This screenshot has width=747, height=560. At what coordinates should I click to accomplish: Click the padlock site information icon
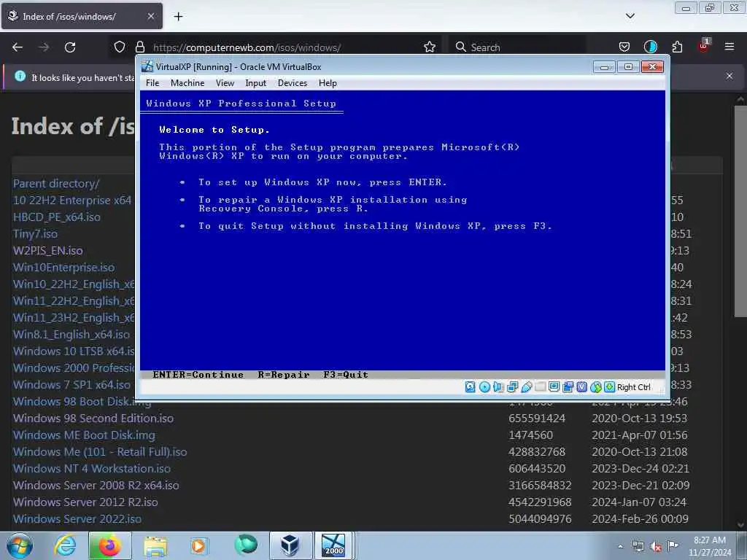coord(140,47)
